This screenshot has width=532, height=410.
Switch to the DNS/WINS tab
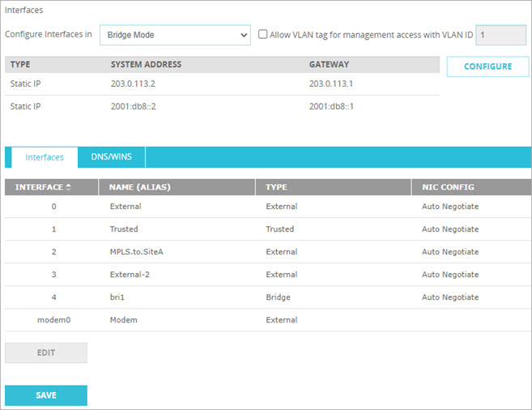point(111,156)
